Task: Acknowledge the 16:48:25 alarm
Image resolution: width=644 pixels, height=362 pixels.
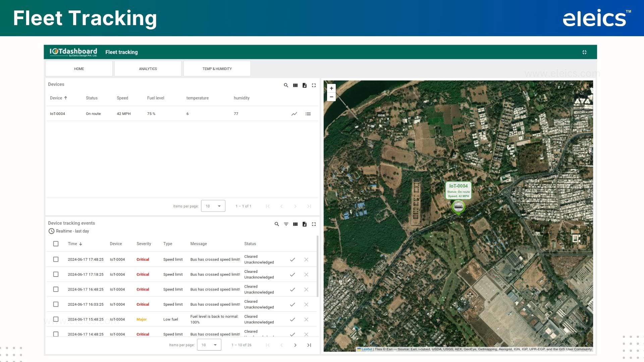Action: point(292,290)
